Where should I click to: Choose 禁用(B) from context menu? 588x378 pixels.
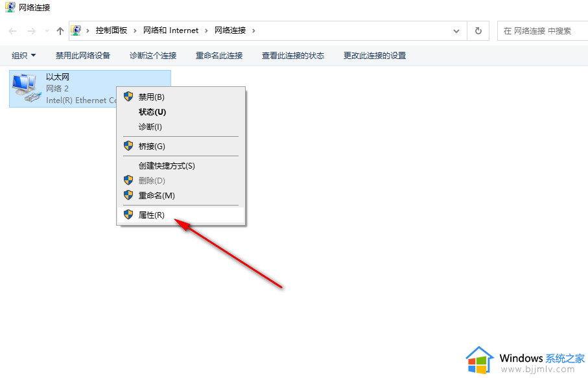[181, 97]
